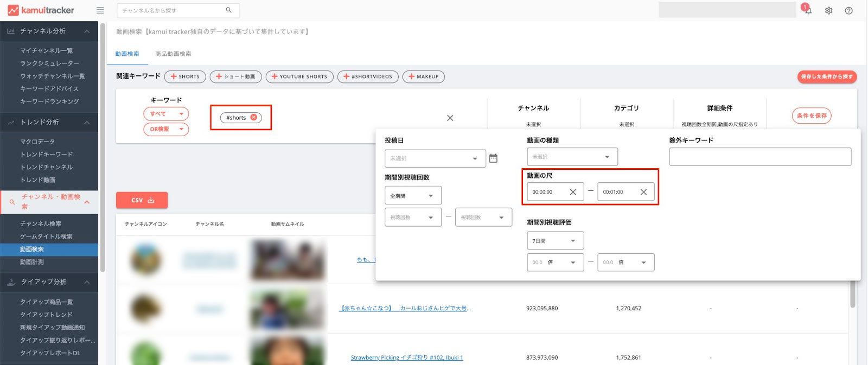868x365 pixels.
Task: Remove the #shorts keyword chip
Action: 253,118
